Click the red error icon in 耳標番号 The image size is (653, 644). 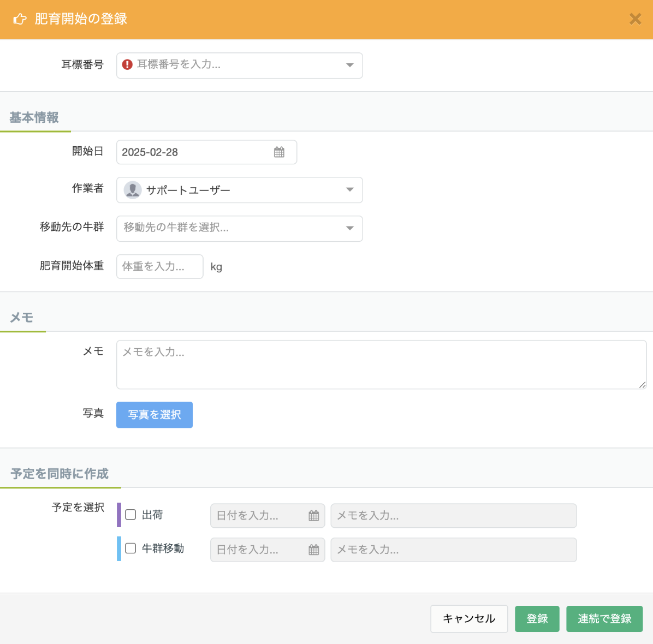pos(127,65)
